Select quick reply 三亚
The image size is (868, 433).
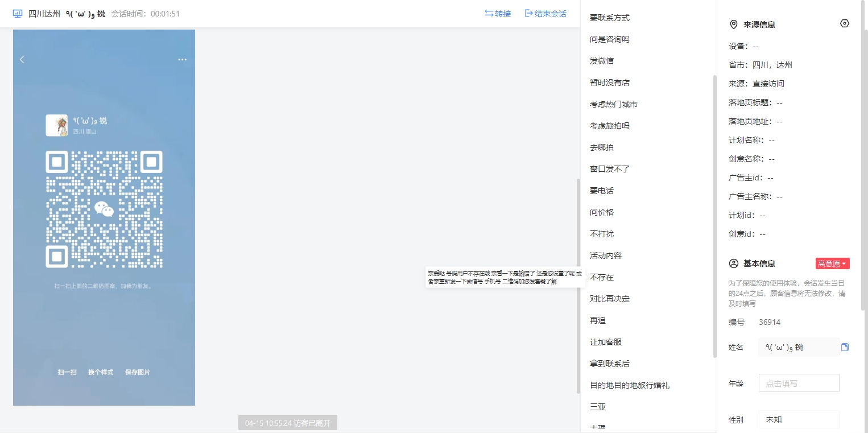[598, 407]
